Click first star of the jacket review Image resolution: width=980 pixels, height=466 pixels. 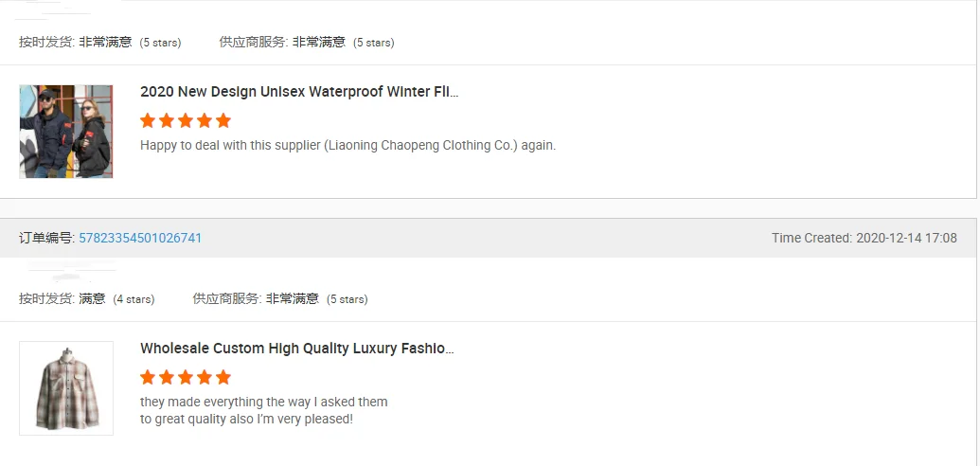[x=148, y=120]
